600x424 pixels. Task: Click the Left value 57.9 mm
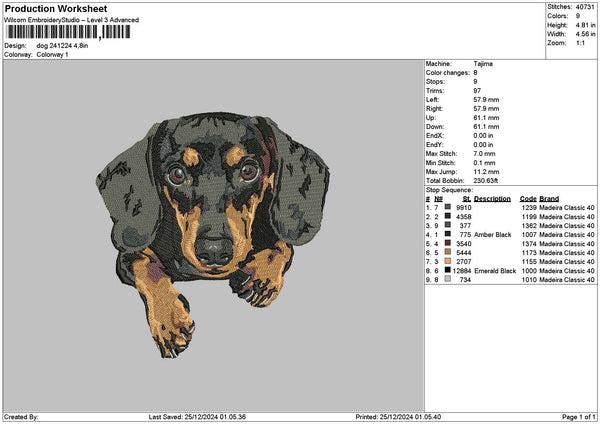coord(486,99)
